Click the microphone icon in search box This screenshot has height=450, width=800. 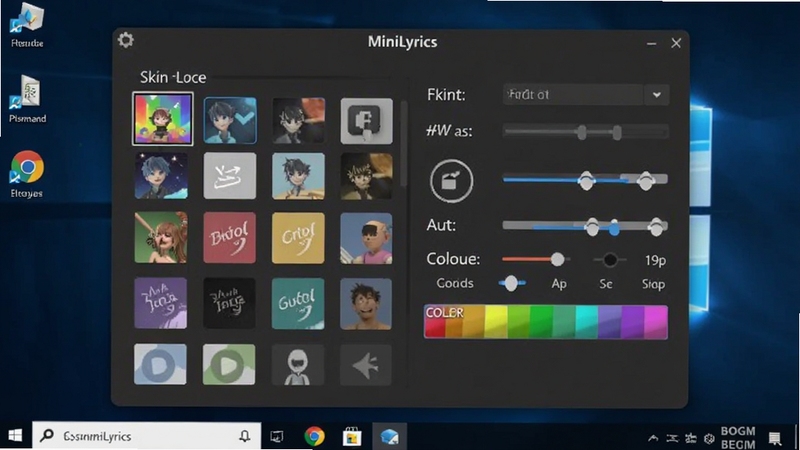[x=245, y=436]
